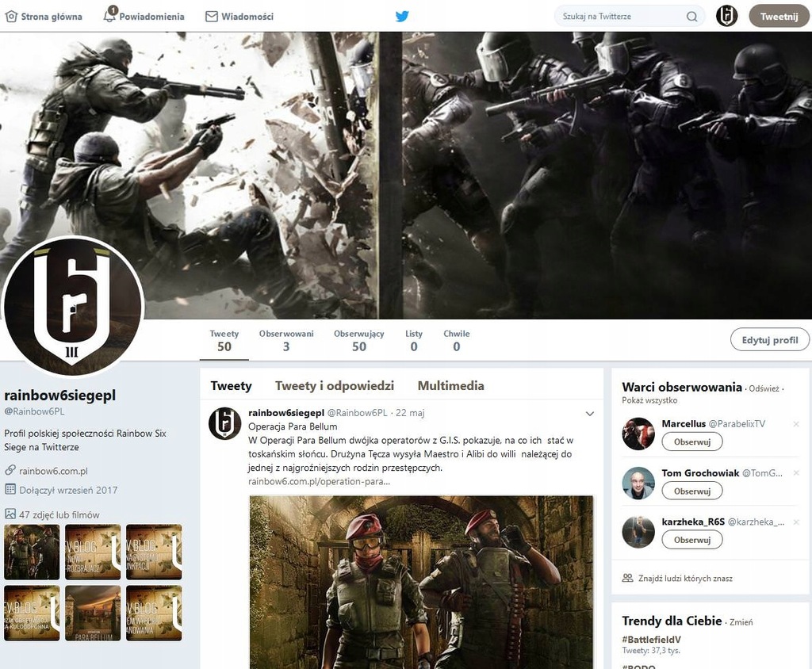Click the photo icon beside 47 zdjęć
The image size is (812, 669).
click(x=10, y=514)
